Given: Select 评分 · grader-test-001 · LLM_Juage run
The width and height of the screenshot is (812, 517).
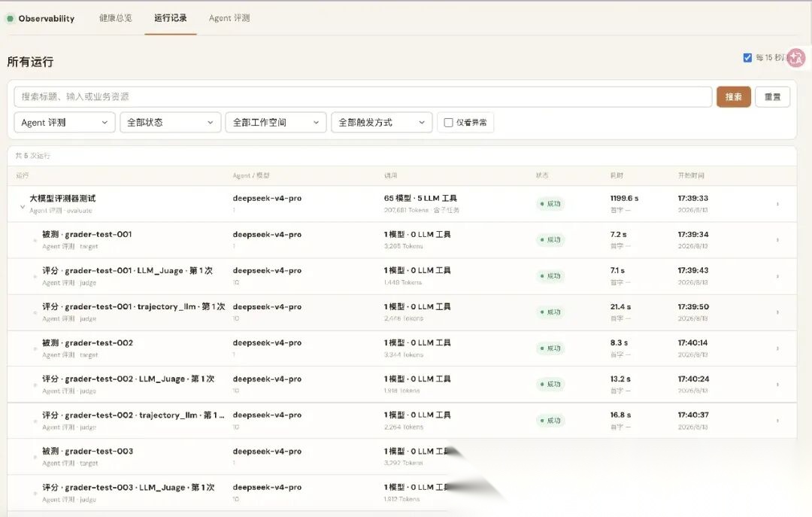Looking at the screenshot, I should 127,271.
